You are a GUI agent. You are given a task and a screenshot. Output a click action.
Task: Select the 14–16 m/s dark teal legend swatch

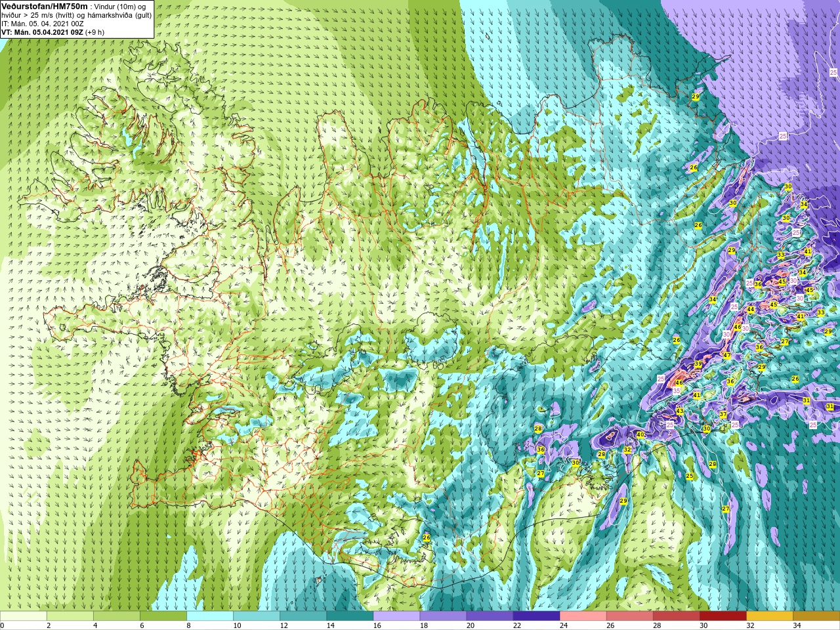coord(350,616)
